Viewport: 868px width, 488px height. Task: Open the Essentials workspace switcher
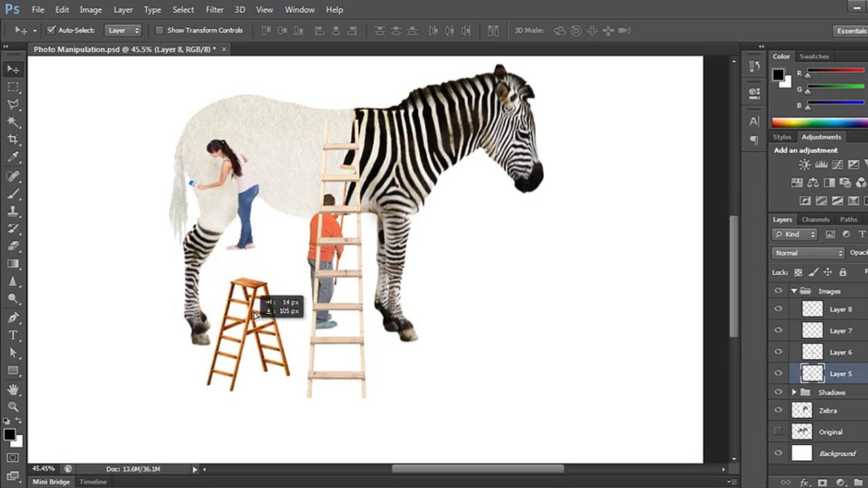(852, 31)
